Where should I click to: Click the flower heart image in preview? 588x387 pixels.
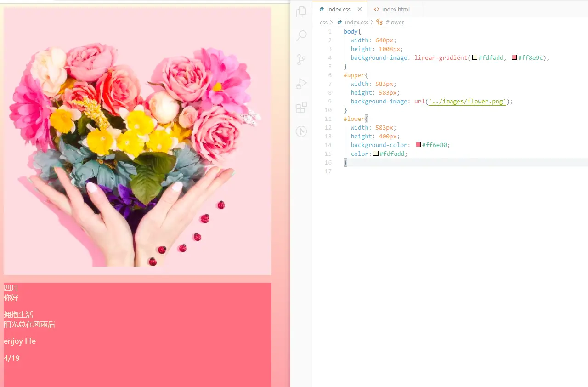pyautogui.click(x=137, y=141)
